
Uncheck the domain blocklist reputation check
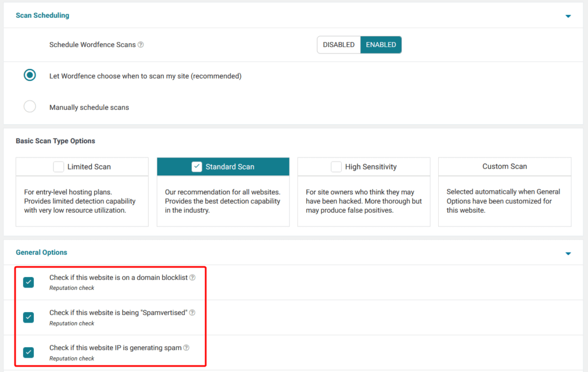[x=29, y=282]
